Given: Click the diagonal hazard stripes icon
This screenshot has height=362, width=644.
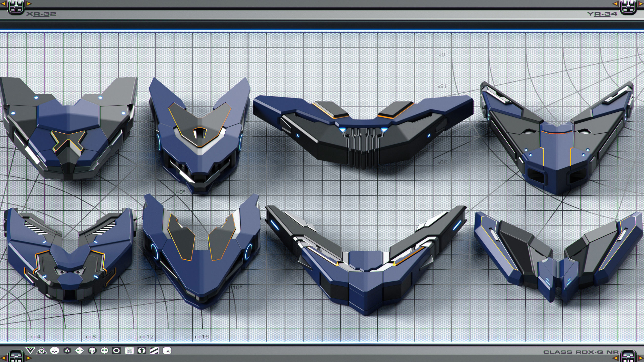Looking at the screenshot, I should [154, 351].
